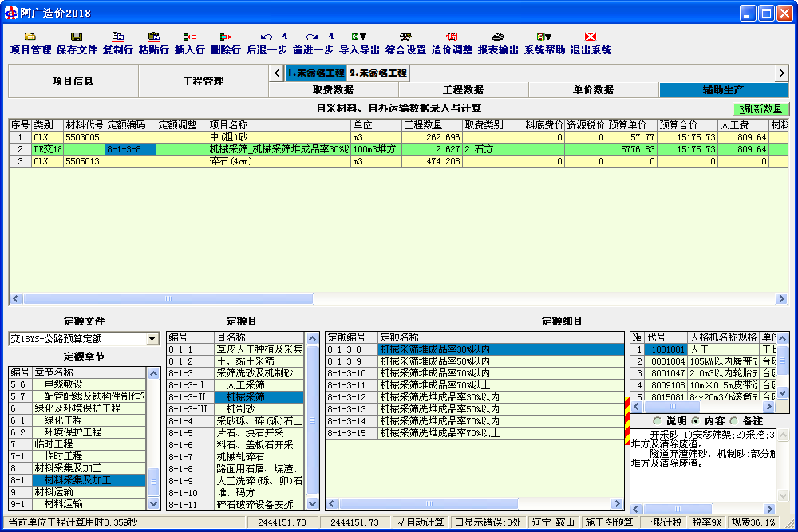Toggle the 自动计算 option in status bar
This screenshot has height=532, width=798.
click(421, 522)
